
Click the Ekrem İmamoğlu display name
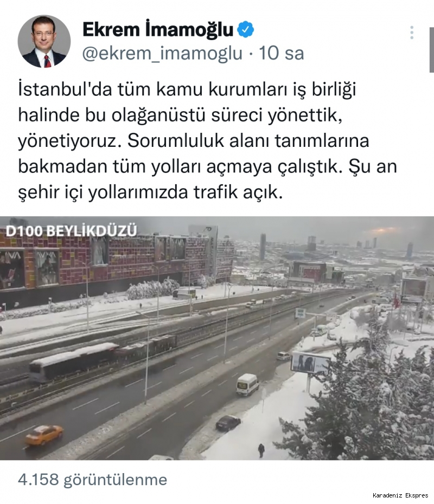coord(158,30)
